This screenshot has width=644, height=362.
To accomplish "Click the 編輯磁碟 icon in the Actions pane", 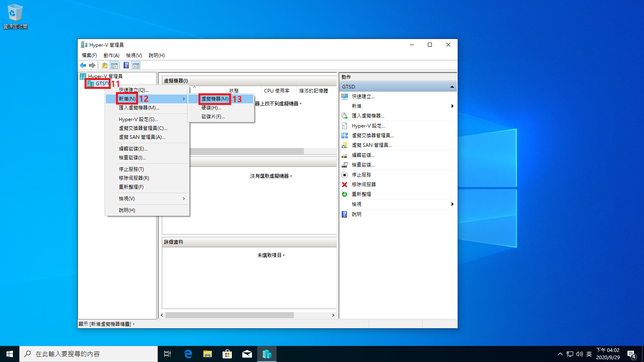I will click(345, 155).
